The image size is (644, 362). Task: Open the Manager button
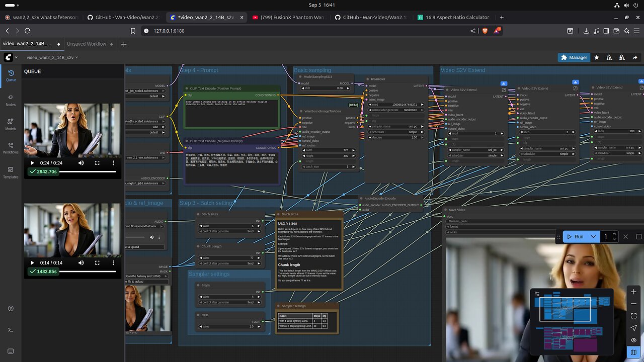tap(574, 57)
